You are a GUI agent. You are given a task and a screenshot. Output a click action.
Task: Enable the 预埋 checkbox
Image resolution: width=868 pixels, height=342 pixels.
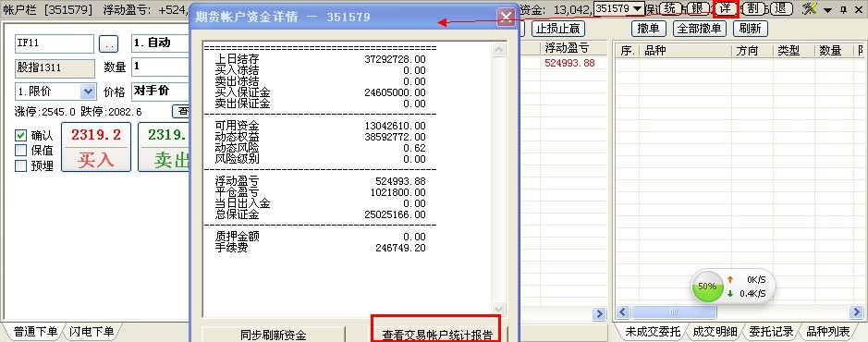20,165
